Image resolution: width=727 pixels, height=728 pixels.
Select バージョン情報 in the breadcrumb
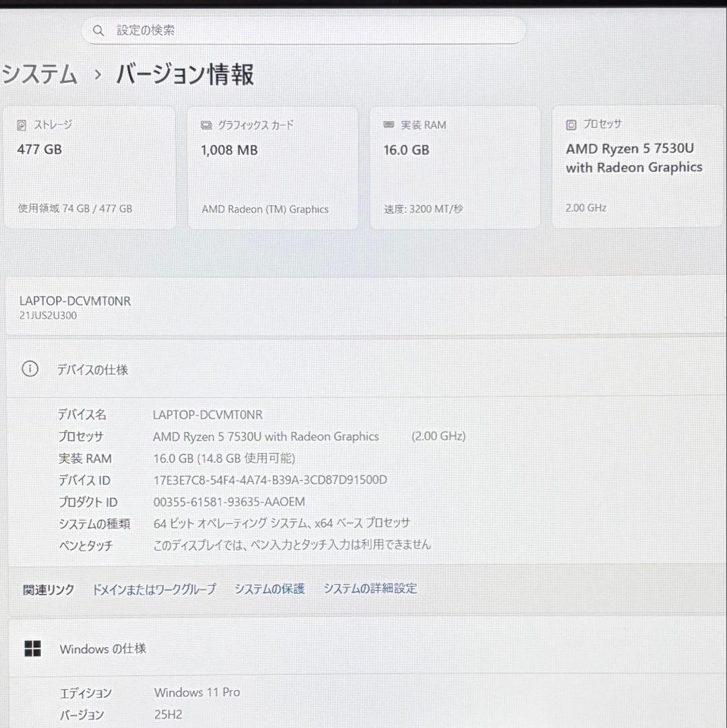(185, 75)
